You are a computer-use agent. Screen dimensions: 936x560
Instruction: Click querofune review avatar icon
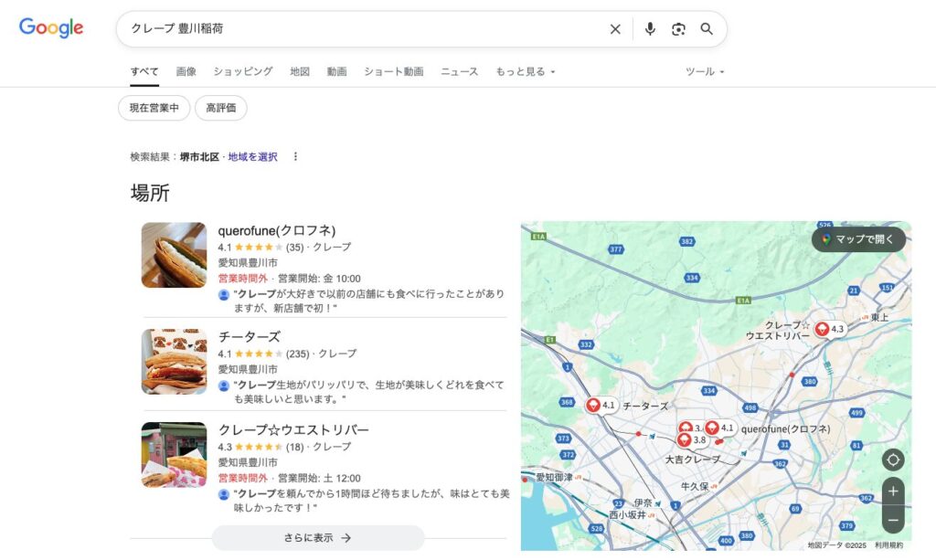point(224,294)
